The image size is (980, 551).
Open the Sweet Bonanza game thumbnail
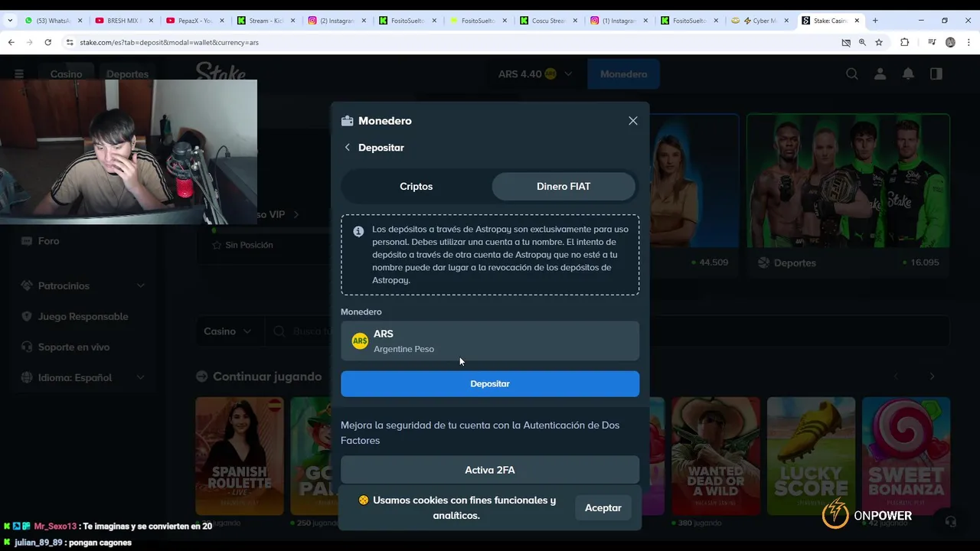point(906,456)
